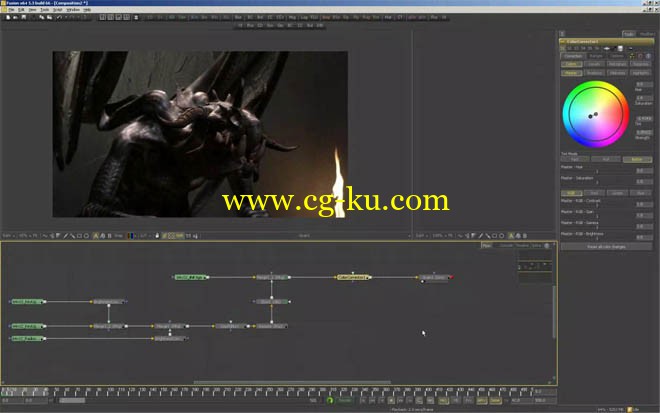Screen dimensions: 660x413
Task: Toggle the Prx proxy button
Action: coord(468,400)
